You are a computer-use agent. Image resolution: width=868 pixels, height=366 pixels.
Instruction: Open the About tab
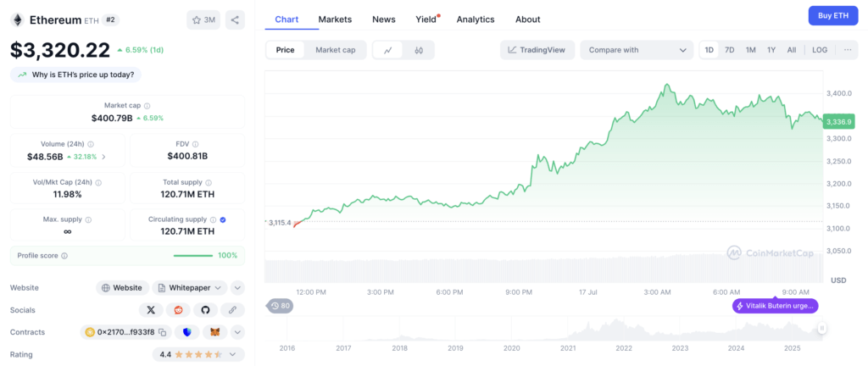point(527,19)
